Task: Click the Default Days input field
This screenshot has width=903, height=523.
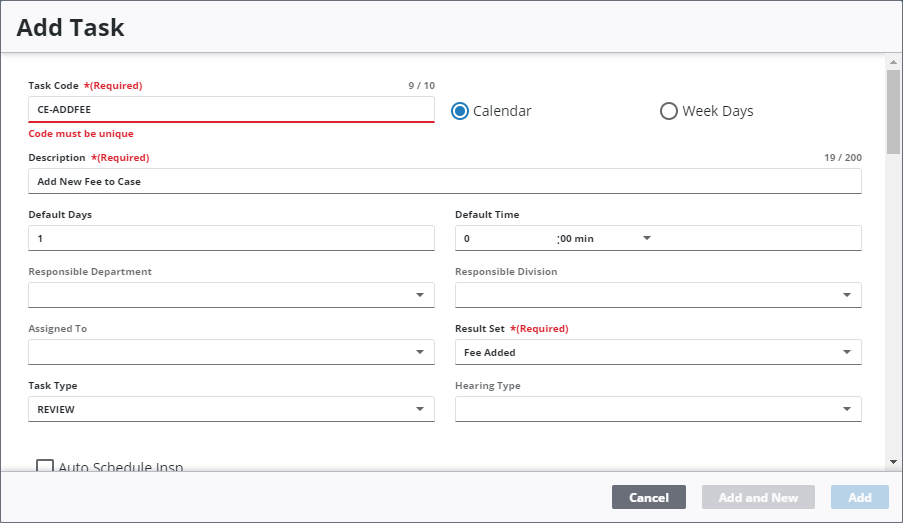Action: point(230,239)
